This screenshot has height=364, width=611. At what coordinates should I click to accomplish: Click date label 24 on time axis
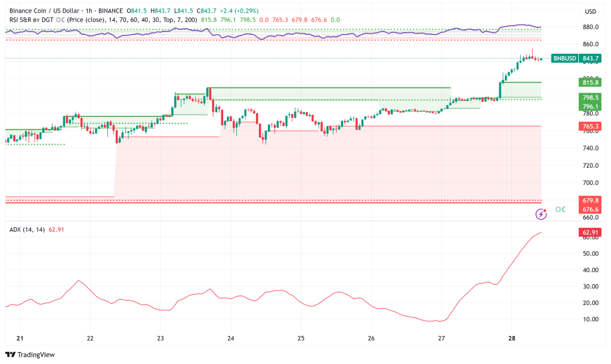[x=231, y=338]
